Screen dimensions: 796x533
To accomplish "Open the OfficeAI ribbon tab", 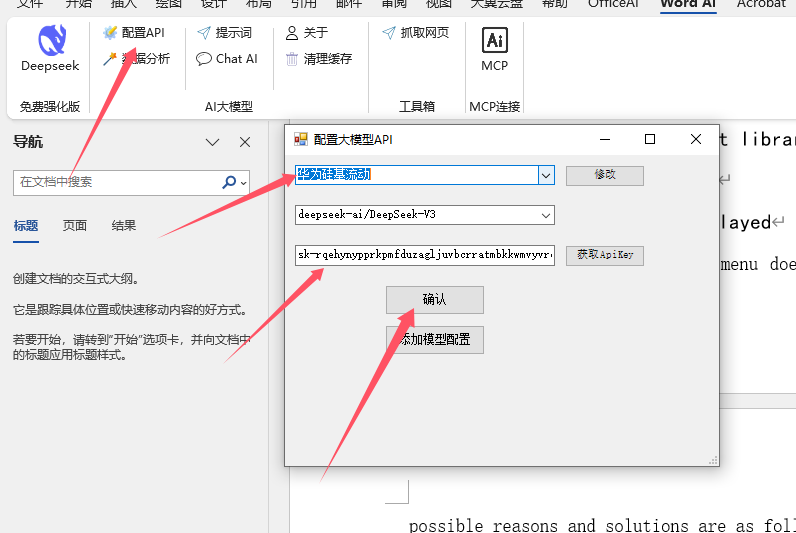I will pos(613,4).
